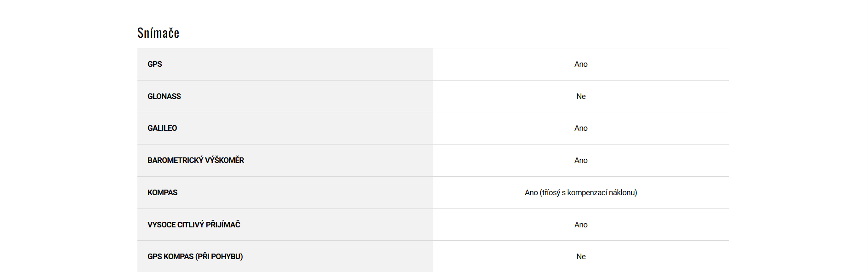
Task: Click the Snímače section heading
Action: [x=158, y=33]
